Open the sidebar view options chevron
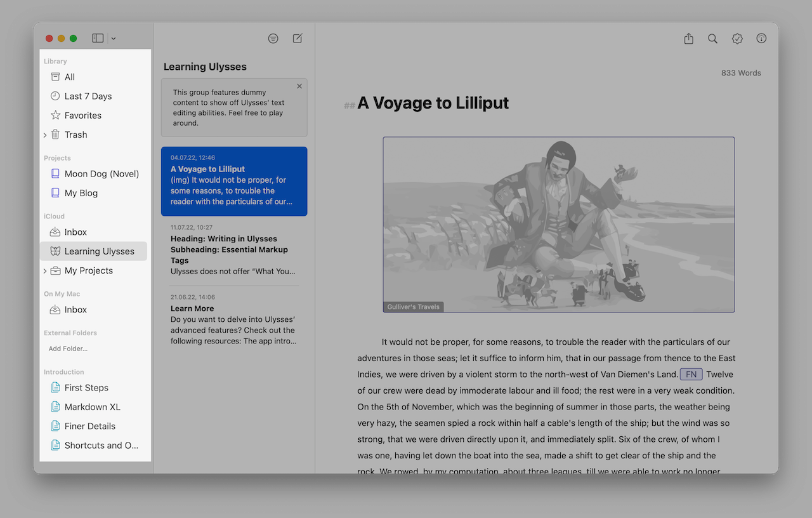The height and width of the screenshot is (518, 812). (x=114, y=39)
